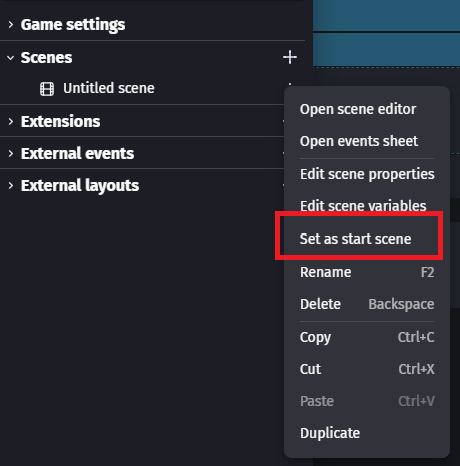
Task: Select Untitled scene in the project tree
Action: [x=109, y=88]
